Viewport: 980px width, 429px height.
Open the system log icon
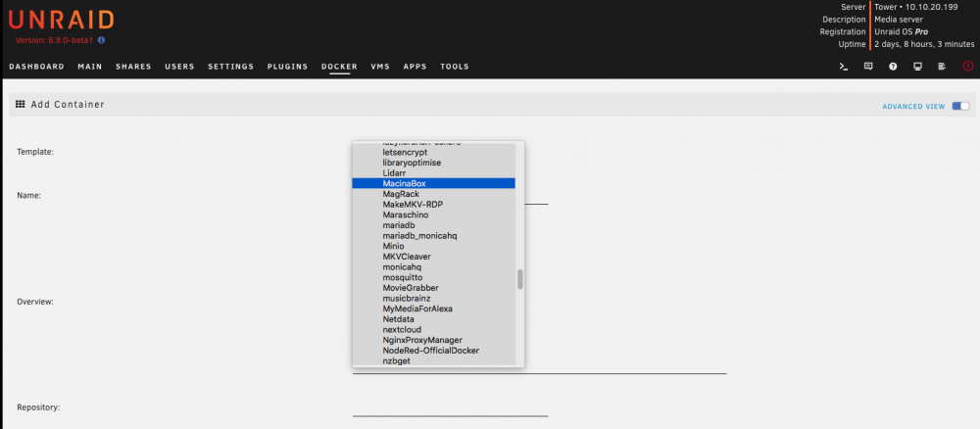pos(942,67)
